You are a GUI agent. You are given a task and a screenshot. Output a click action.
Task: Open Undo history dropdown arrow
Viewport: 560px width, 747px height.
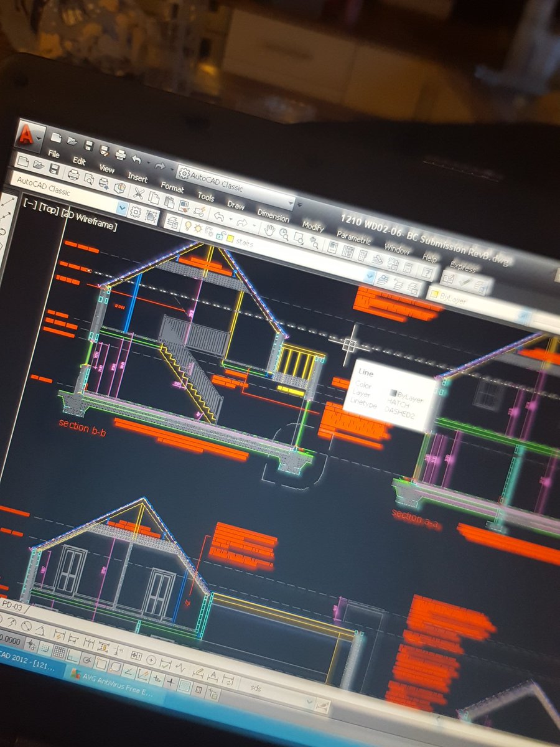tap(149, 162)
